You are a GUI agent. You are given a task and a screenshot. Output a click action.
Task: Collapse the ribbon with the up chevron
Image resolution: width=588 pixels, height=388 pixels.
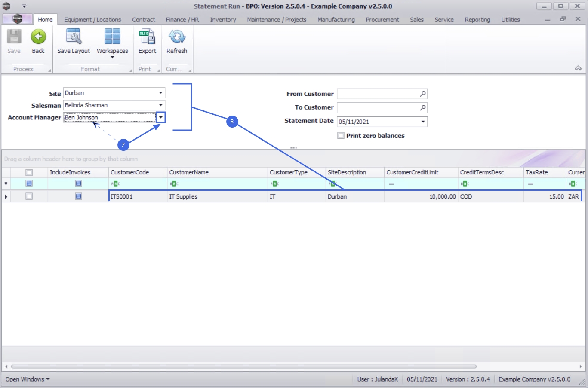578,68
